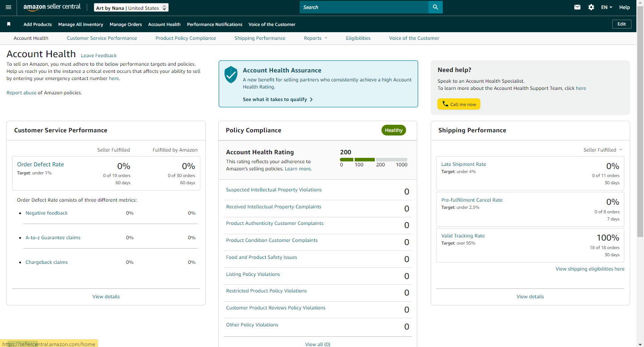Open the Chargeback claims link
Image resolution: width=644 pixels, height=347 pixels.
pos(47,262)
